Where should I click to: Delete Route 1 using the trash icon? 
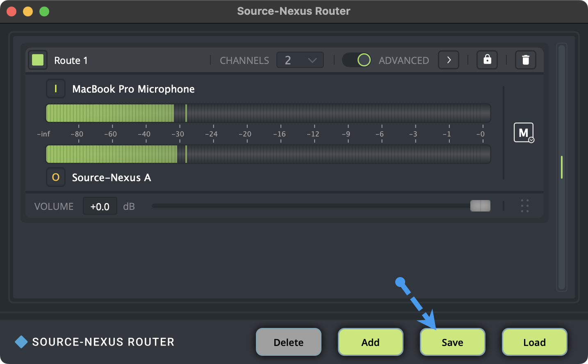tap(526, 60)
